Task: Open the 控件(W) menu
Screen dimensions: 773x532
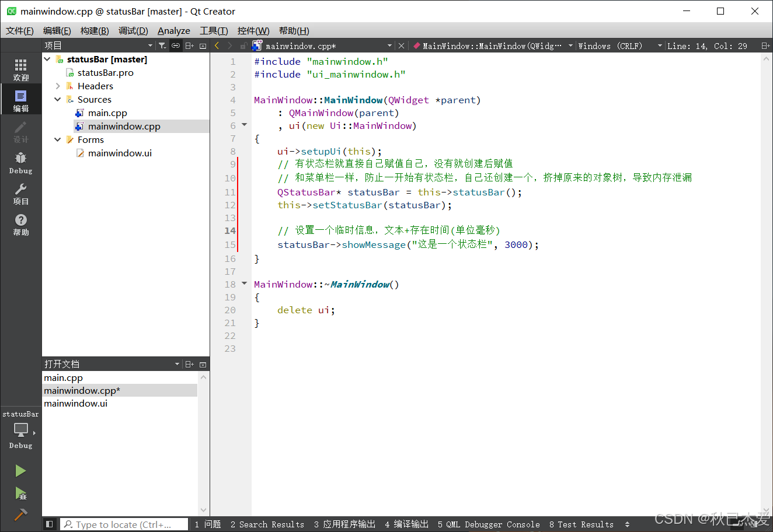Action: [x=253, y=30]
